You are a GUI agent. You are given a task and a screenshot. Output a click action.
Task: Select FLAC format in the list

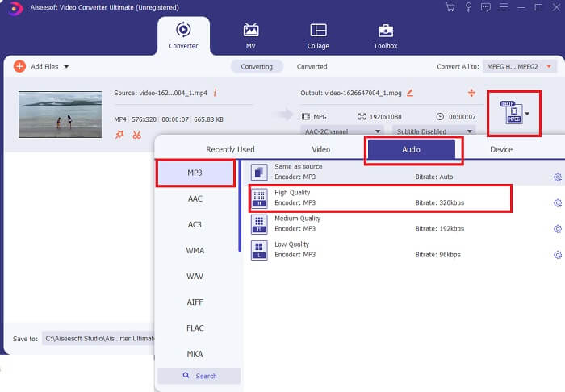(195, 328)
